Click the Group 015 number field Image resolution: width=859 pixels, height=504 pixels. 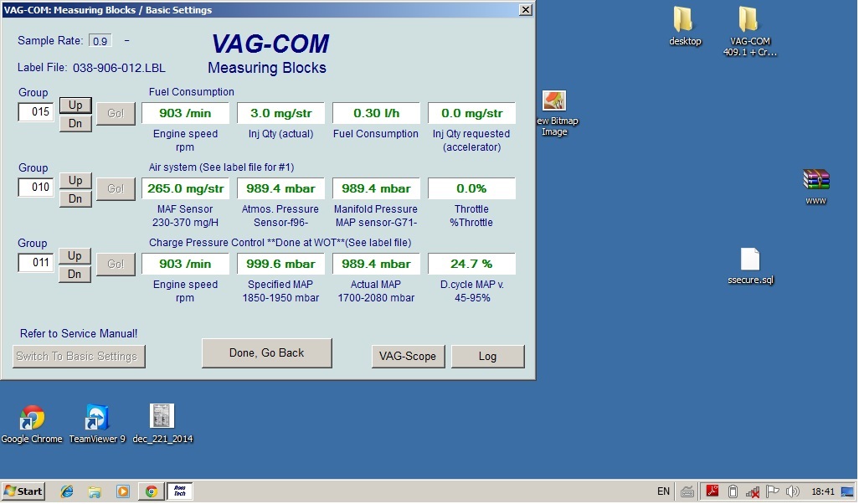pyautogui.click(x=36, y=112)
